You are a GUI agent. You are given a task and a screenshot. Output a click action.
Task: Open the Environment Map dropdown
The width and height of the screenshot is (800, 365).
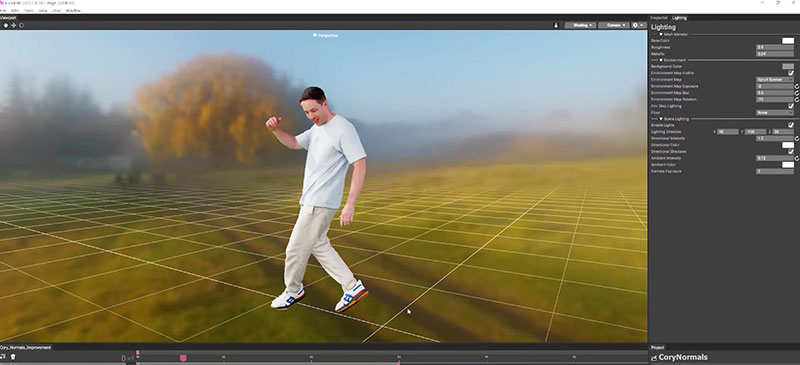pyautogui.click(x=774, y=80)
